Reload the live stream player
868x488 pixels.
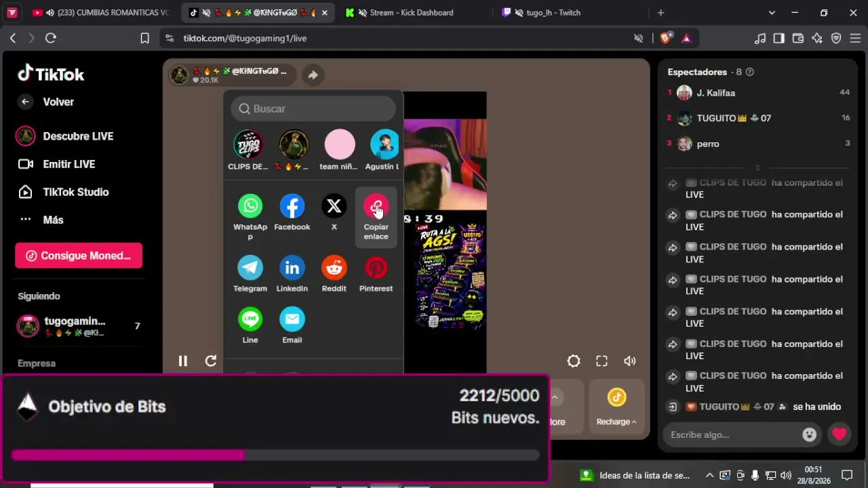[x=211, y=361]
